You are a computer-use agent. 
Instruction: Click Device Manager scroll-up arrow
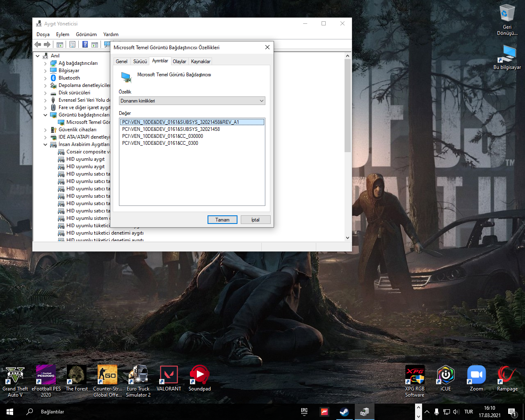click(347, 56)
